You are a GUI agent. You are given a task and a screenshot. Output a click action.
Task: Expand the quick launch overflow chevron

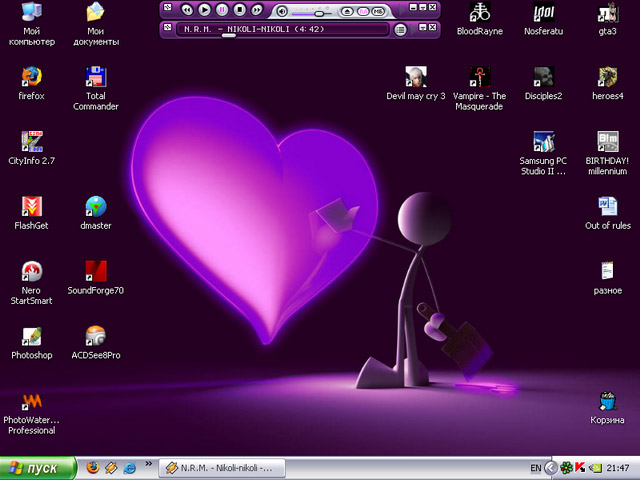[149, 464]
